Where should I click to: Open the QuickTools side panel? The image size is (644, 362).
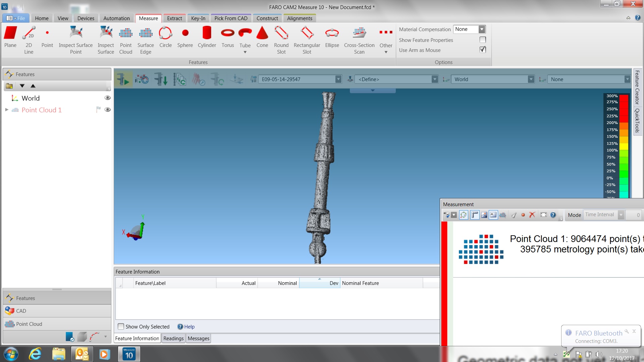pyautogui.click(x=637, y=121)
